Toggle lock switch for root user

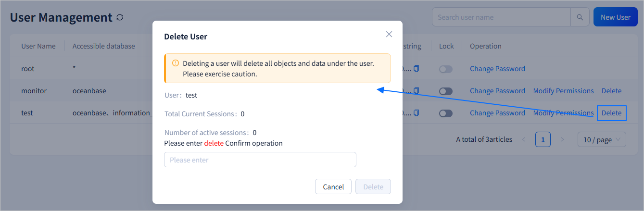(446, 69)
